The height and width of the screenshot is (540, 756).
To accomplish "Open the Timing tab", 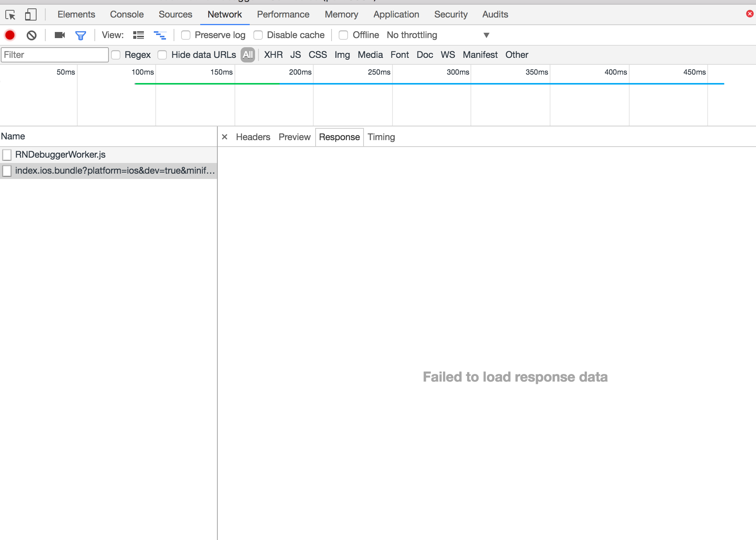I will [381, 137].
